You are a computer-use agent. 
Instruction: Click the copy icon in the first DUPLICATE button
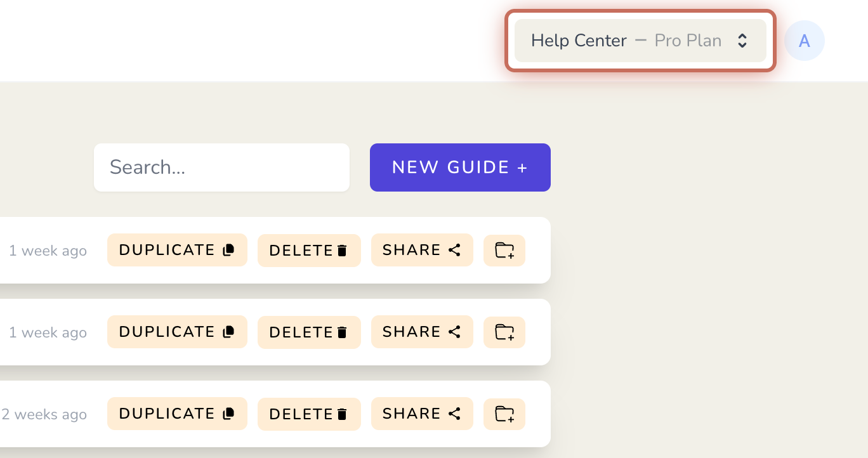(229, 250)
